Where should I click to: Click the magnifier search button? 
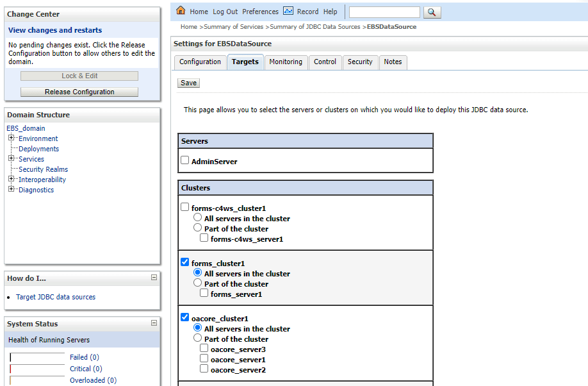click(432, 12)
